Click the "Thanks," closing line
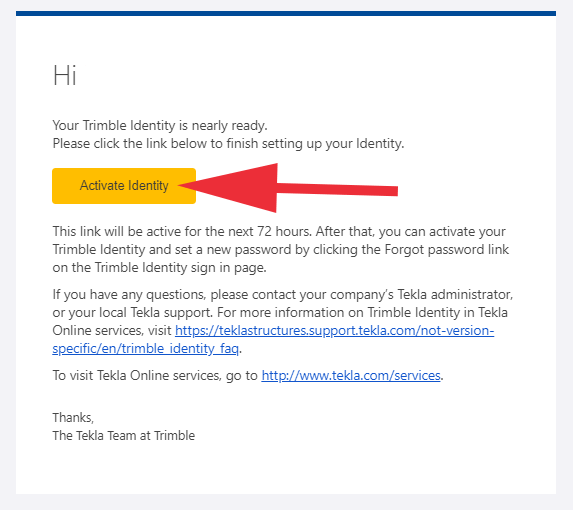The image size is (573, 510). (73, 418)
